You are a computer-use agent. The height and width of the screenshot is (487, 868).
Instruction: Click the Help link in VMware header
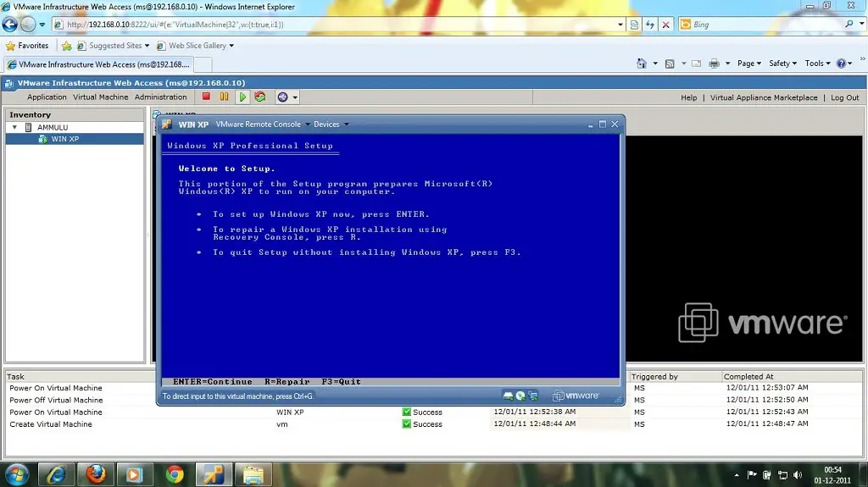[688, 97]
